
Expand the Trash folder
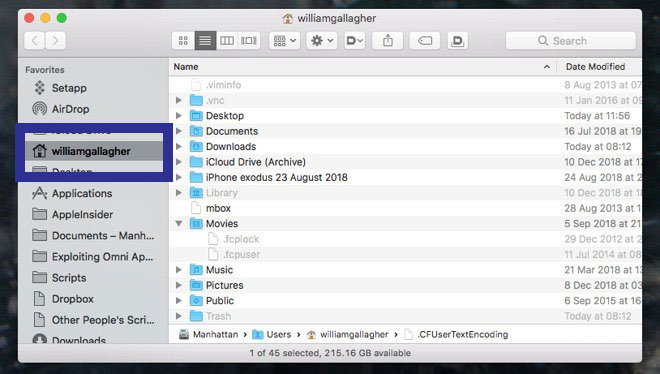point(179,316)
